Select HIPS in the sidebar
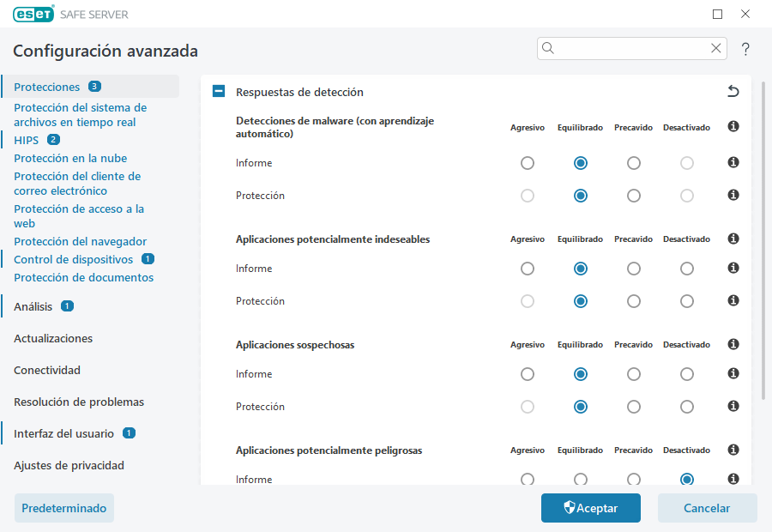Image resolution: width=772 pixels, height=532 pixels. point(27,139)
